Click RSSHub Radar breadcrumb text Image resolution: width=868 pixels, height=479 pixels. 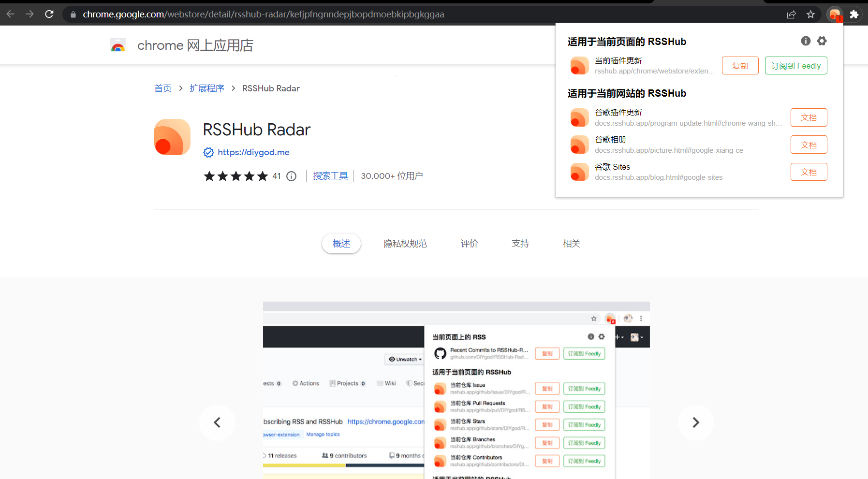tap(271, 88)
